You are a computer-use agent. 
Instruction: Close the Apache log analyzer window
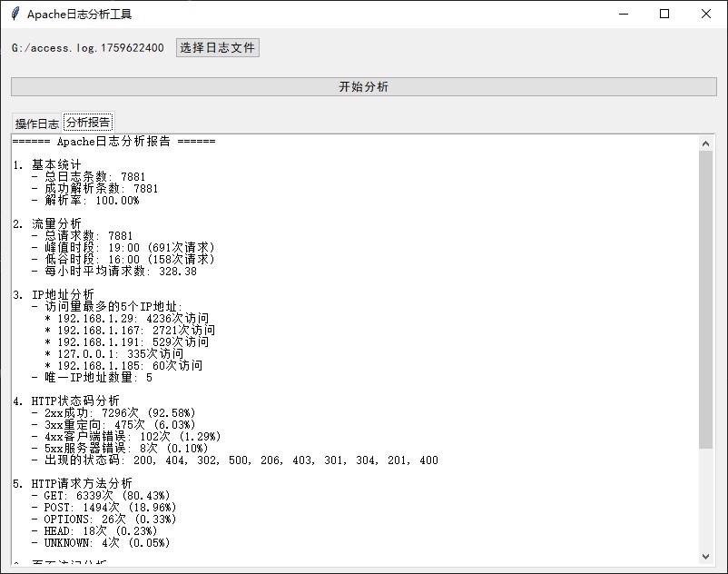(706, 14)
